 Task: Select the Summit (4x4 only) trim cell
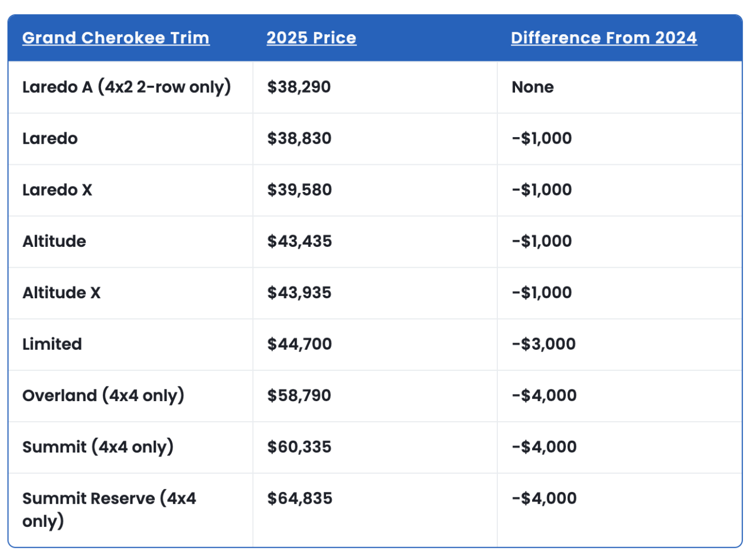pyautogui.click(x=98, y=447)
